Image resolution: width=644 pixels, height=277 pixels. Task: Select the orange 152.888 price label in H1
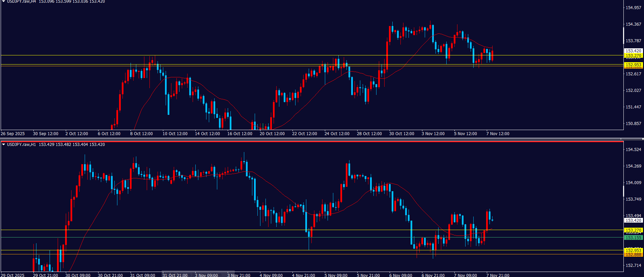[x=633, y=255]
